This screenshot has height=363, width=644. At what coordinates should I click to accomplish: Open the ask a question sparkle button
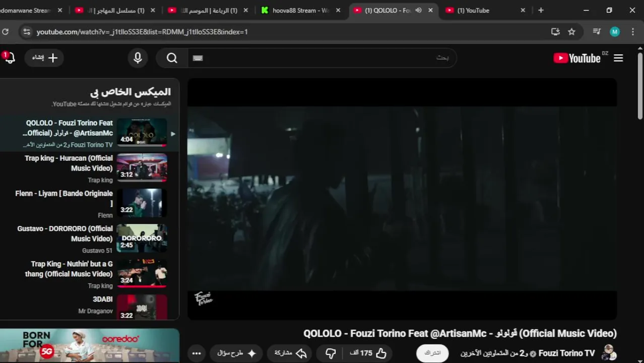(x=237, y=353)
